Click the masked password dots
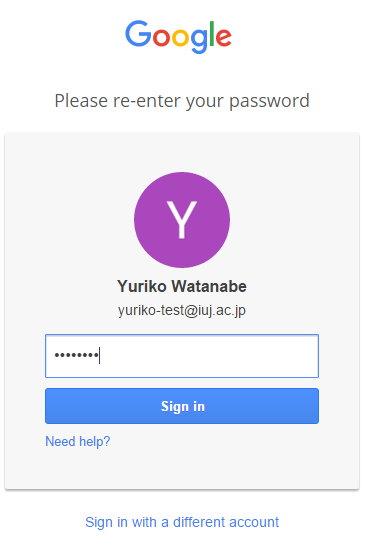 click(76, 356)
